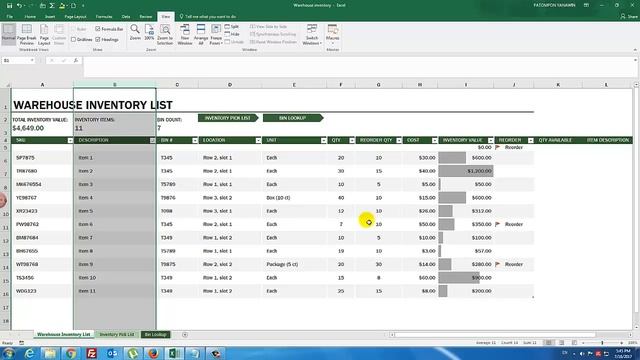
Task: Open the Inventory Pick List sheet tab
Action: pos(117,335)
